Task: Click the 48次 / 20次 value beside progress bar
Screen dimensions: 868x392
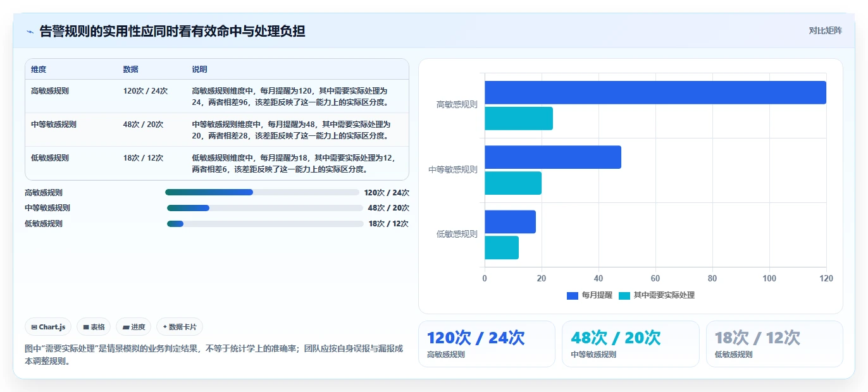Action: click(388, 208)
